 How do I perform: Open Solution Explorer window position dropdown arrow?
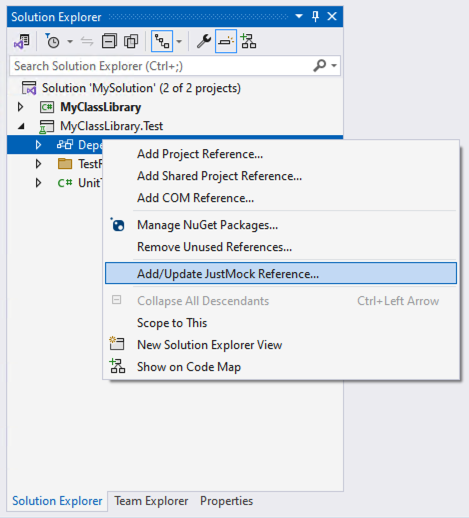coord(299,16)
